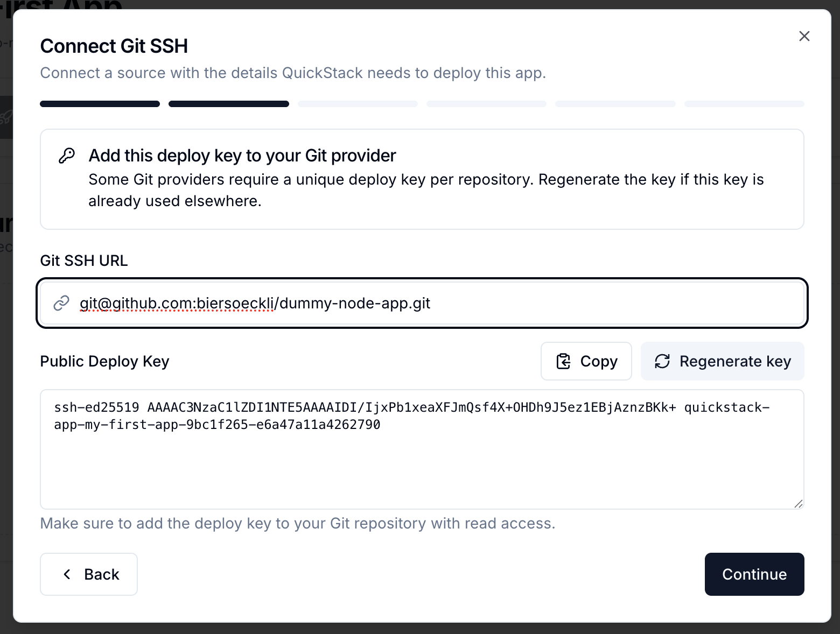The width and height of the screenshot is (840, 634).
Task: Focus the Git SSH URL input field
Action: [422, 303]
